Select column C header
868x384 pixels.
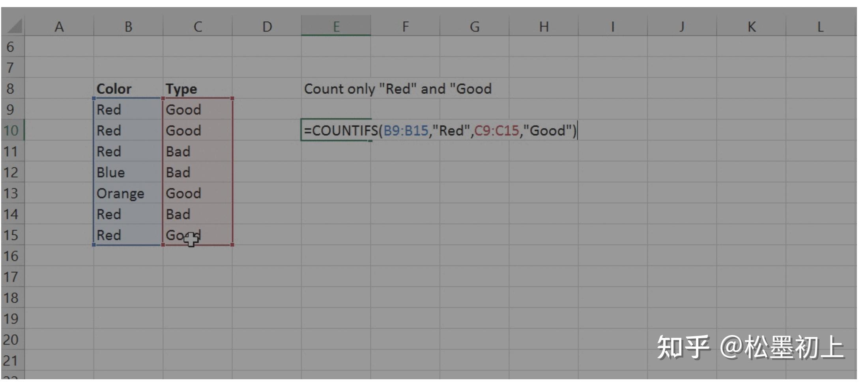198,26
